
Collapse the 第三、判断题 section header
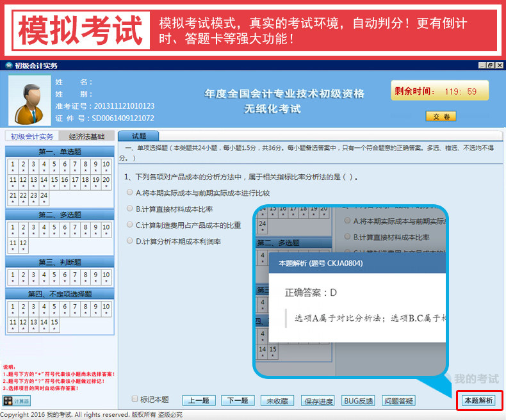click(60, 262)
